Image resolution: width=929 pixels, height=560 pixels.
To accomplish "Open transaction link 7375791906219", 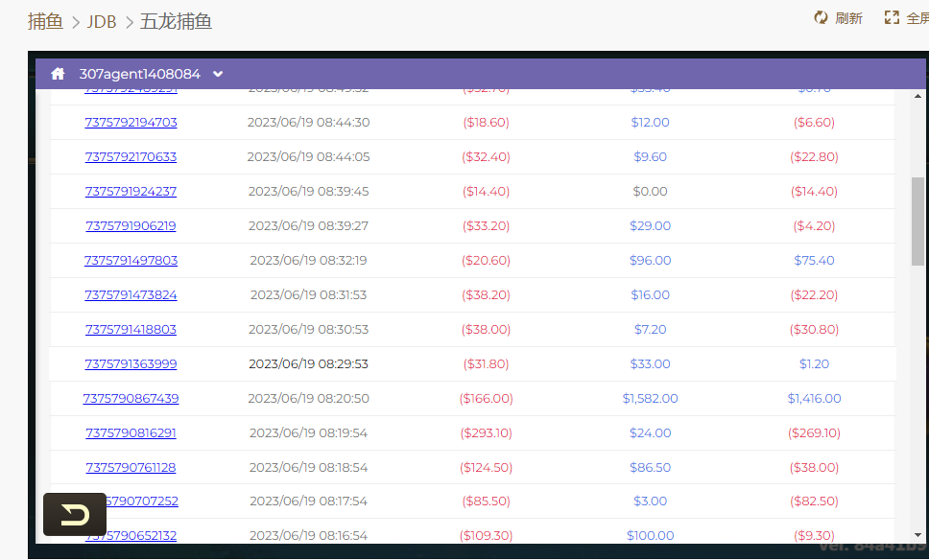I will click(131, 226).
